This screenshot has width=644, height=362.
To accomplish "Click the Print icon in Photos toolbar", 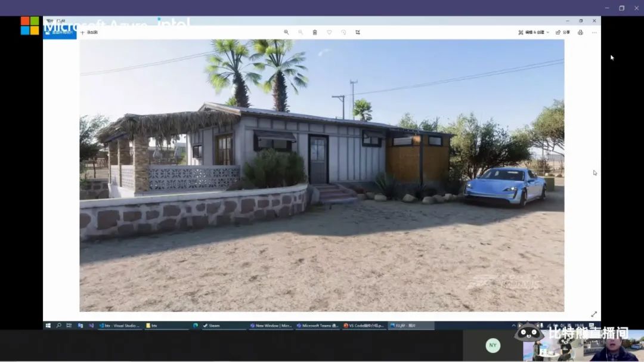I will click(580, 32).
